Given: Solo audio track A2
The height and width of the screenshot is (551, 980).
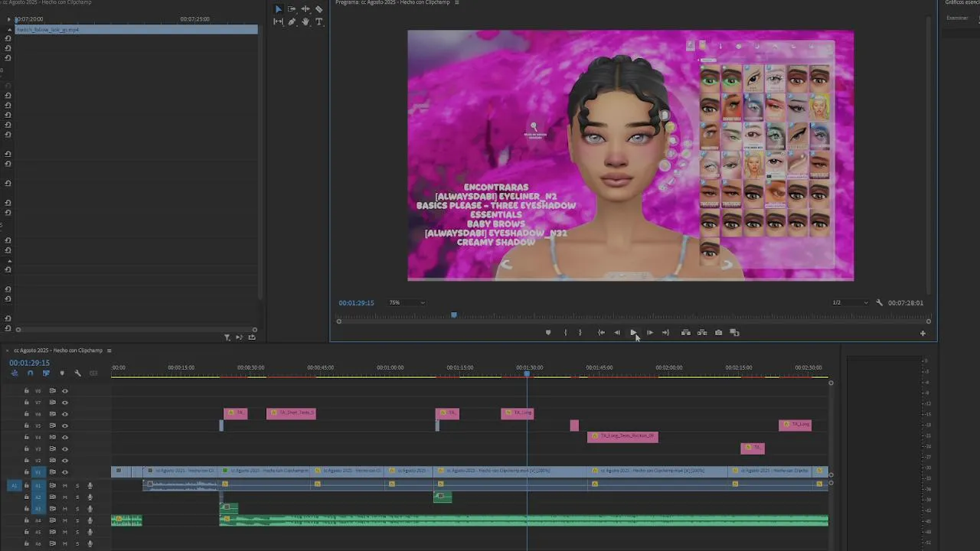Looking at the screenshot, I should [77, 497].
